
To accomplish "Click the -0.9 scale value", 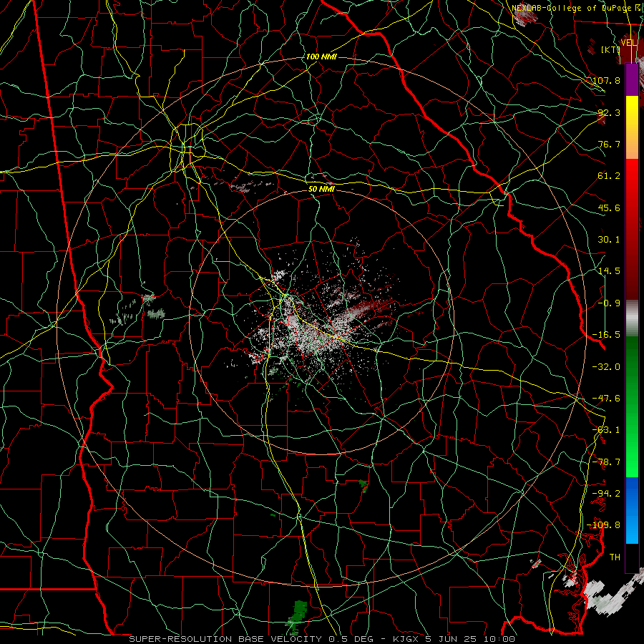I will click(x=609, y=303).
